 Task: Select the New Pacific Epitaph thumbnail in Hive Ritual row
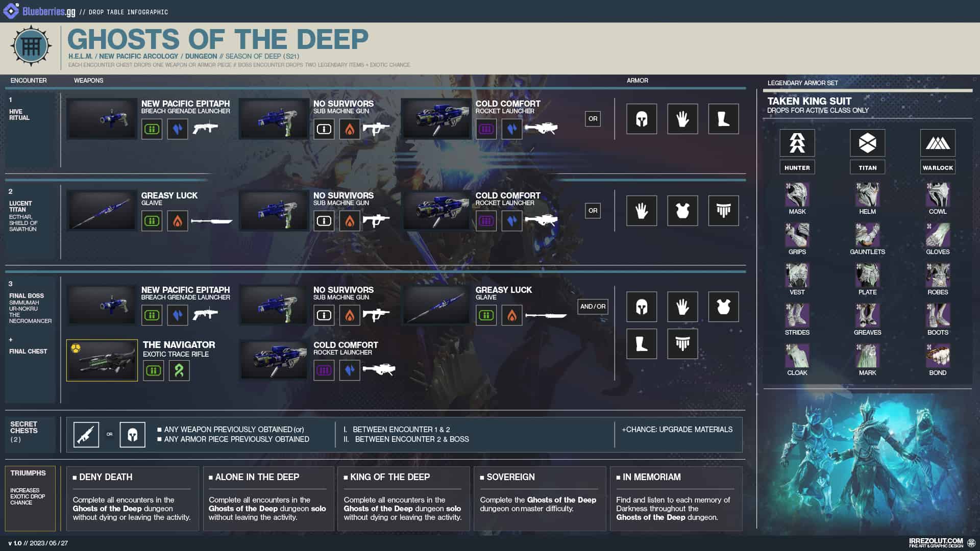click(x=102, y=119)
